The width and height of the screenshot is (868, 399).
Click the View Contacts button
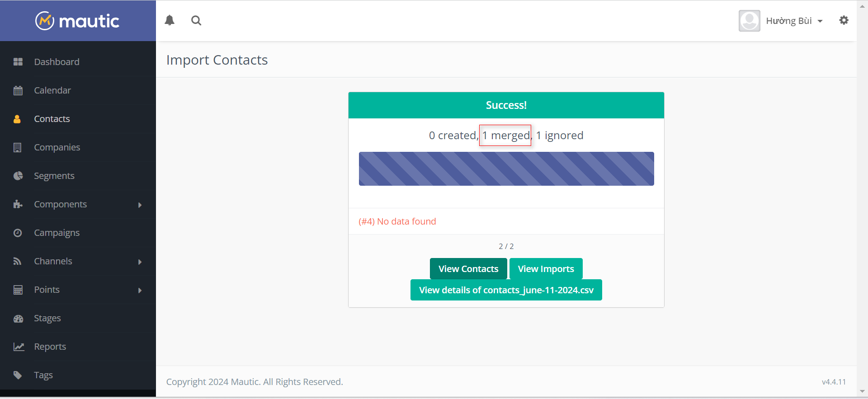[x=468, y=269]
